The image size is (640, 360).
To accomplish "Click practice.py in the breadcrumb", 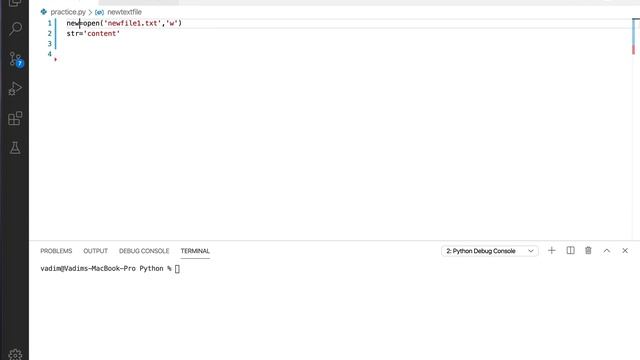I will (x=68, y=12).
